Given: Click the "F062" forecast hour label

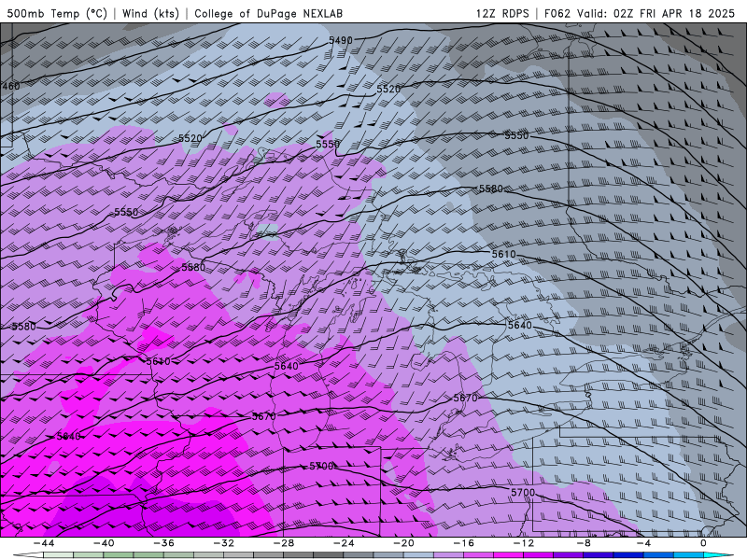Looking at the screenshot, I should pos(557,13).
